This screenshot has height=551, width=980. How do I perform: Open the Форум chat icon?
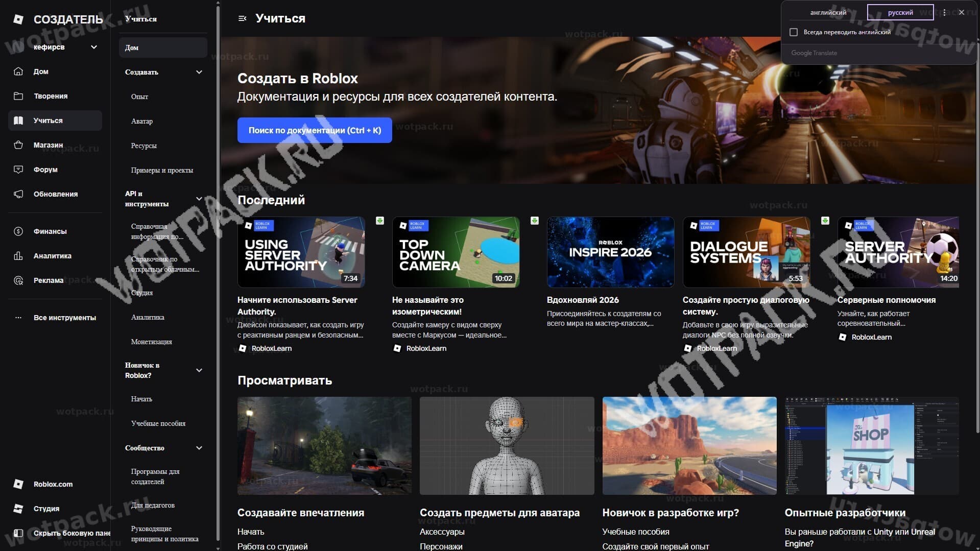click(18, 170)
